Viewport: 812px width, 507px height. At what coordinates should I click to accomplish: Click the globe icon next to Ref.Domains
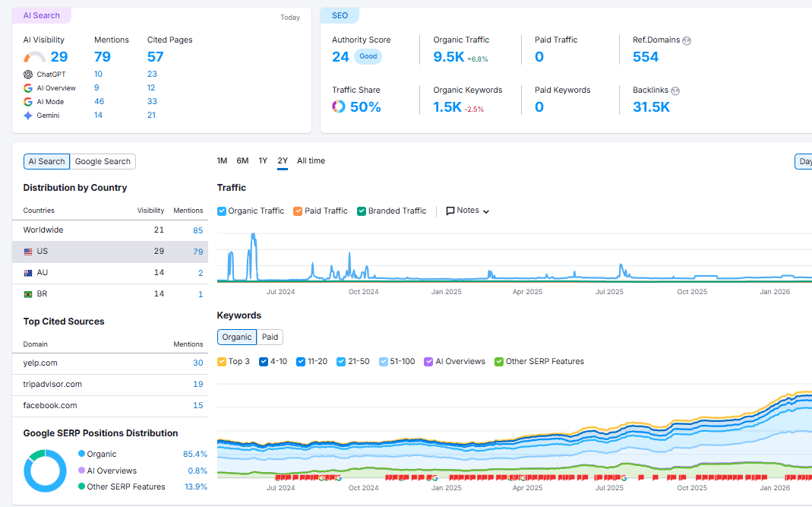(x=688, y=40)
